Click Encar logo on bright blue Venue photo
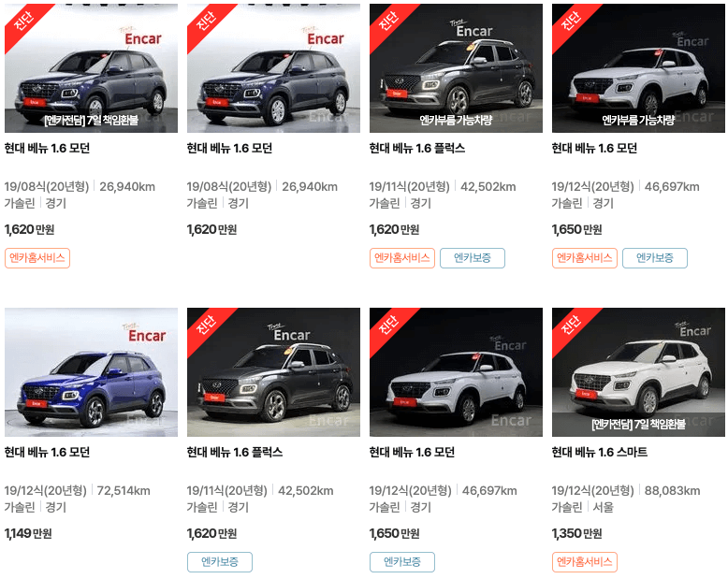The width and height of the screenshot is (728, 579). 145,333
